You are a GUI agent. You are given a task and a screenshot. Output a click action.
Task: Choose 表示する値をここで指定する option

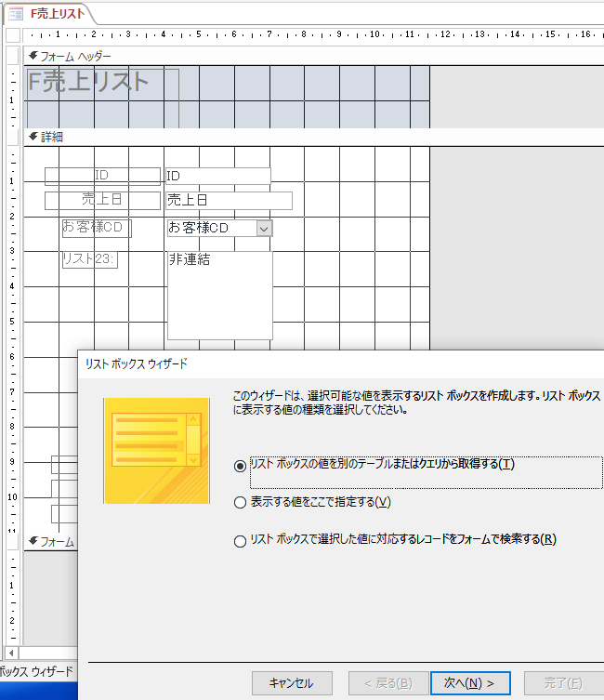pos(242,503)
